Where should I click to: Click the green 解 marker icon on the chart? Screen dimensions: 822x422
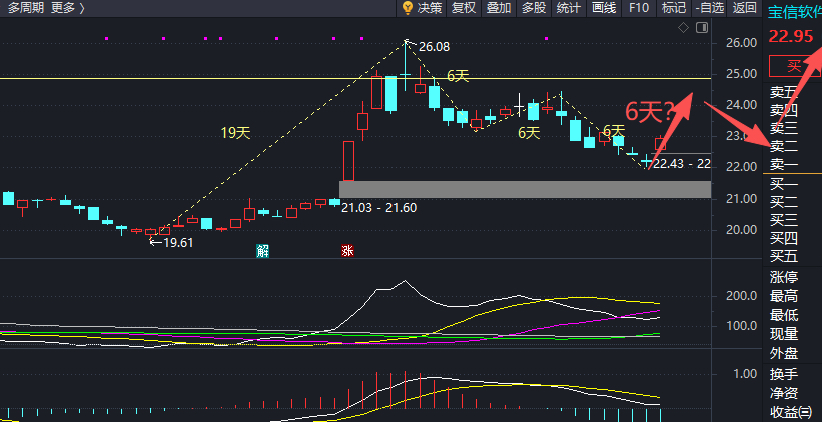262,251
